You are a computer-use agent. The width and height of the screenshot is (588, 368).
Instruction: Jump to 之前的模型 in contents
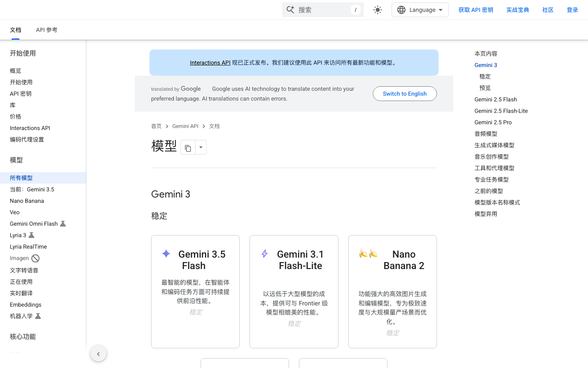[489, 191]
